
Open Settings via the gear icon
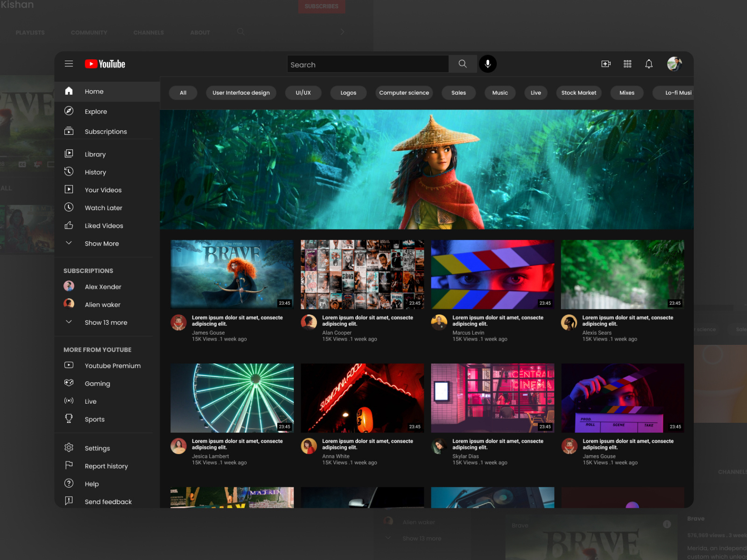[69, 448]
